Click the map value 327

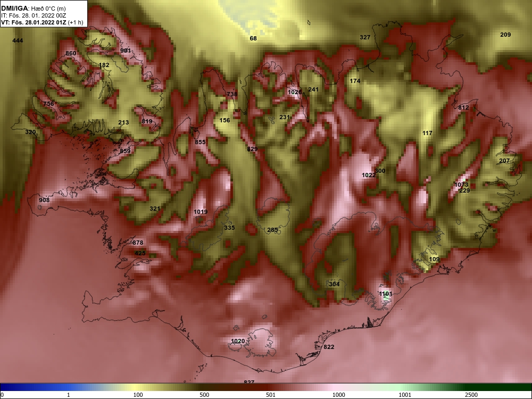point(365,37)
